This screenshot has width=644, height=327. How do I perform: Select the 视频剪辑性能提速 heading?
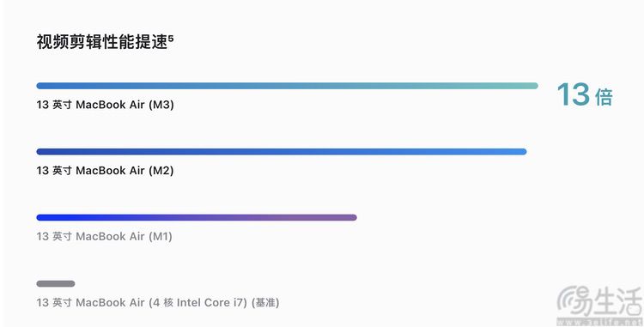102,42
